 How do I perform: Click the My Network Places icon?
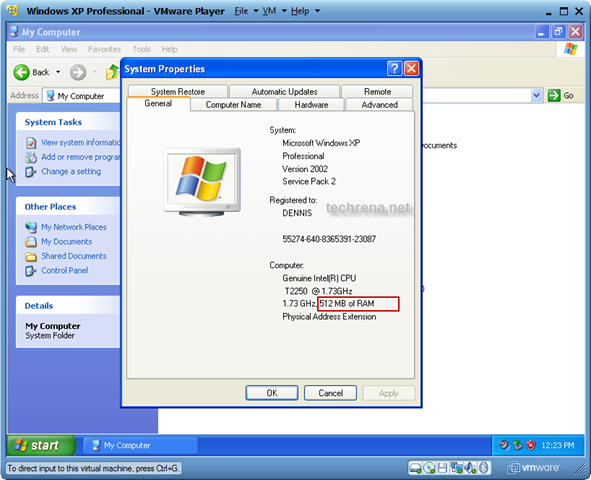[31, 227]
